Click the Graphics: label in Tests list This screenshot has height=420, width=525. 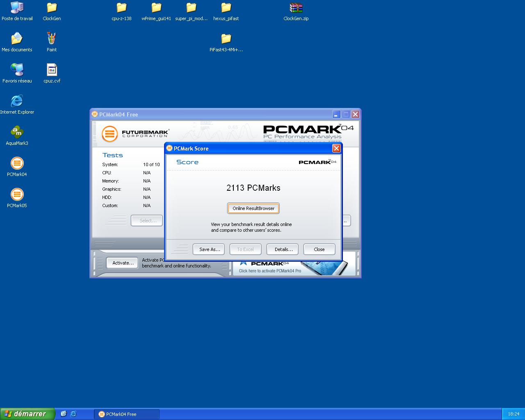(x=112, y=189)
